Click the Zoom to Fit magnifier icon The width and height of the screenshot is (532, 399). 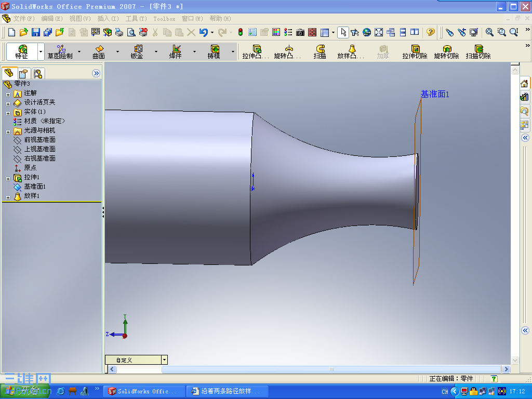[x=489, y=32]
